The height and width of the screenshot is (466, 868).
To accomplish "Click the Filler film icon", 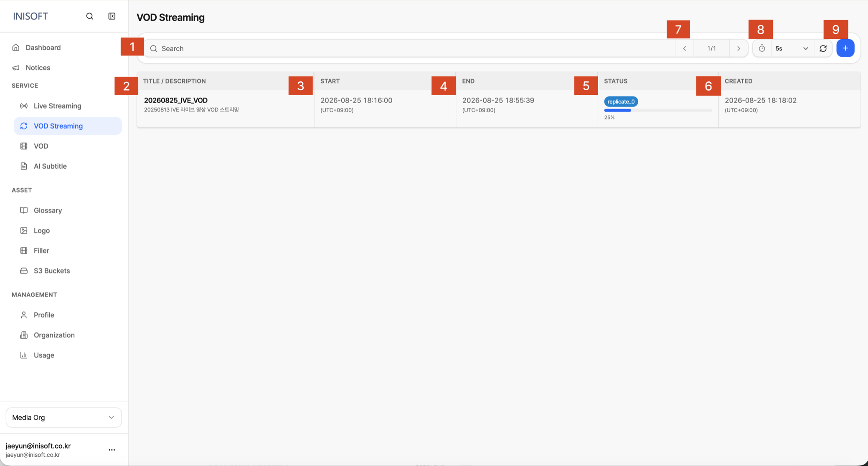I will click(24, 251).
